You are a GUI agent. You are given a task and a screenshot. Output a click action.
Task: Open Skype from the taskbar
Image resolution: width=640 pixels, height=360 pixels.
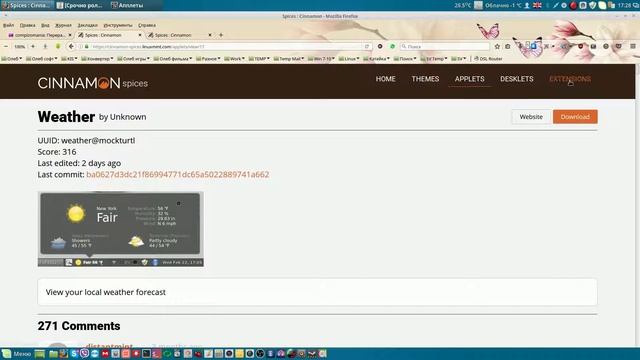(x=74, y=353)
